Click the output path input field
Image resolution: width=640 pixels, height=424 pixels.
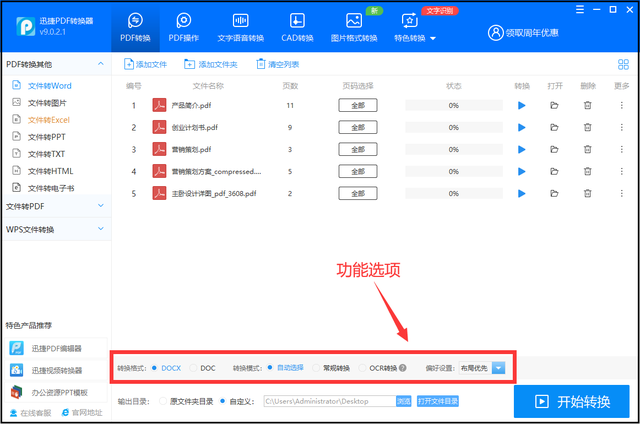click(330, 402)
